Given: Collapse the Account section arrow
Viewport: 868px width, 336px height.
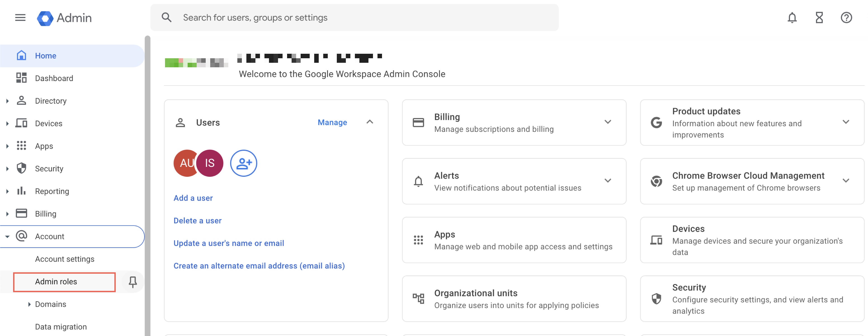Looking at the screenshot, I should 7,236.
